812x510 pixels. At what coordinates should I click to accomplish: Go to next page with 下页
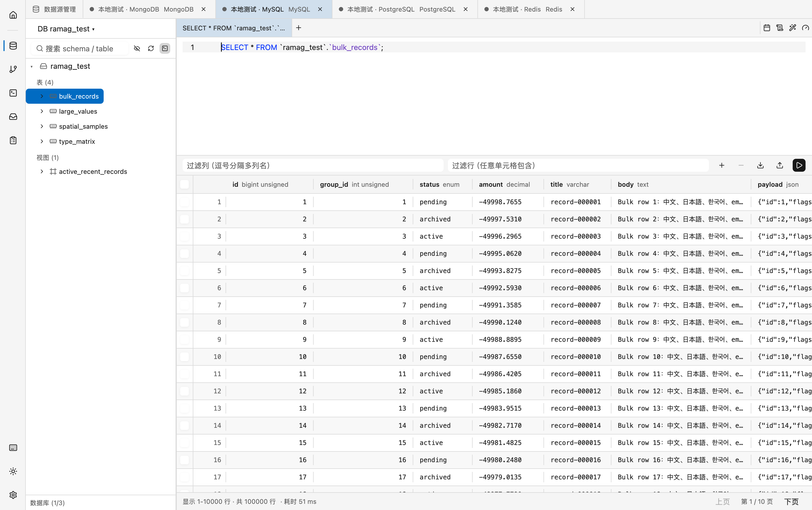[791, 502]
